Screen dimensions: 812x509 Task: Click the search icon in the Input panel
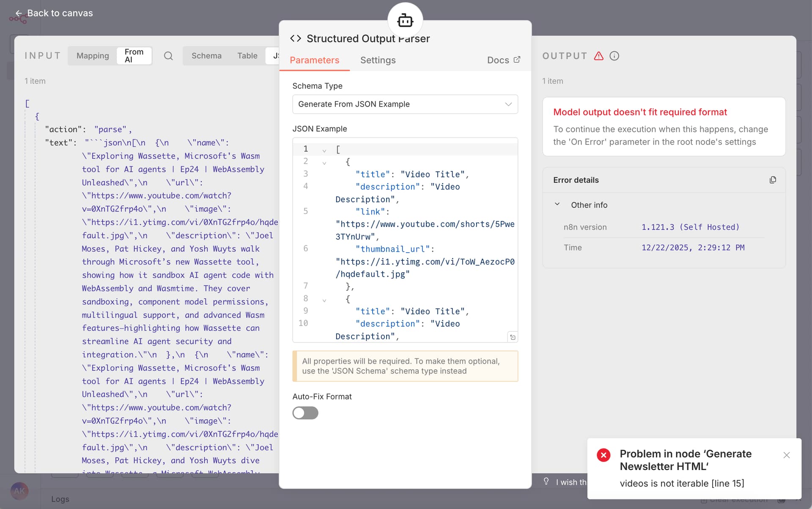tap(168, 56)
